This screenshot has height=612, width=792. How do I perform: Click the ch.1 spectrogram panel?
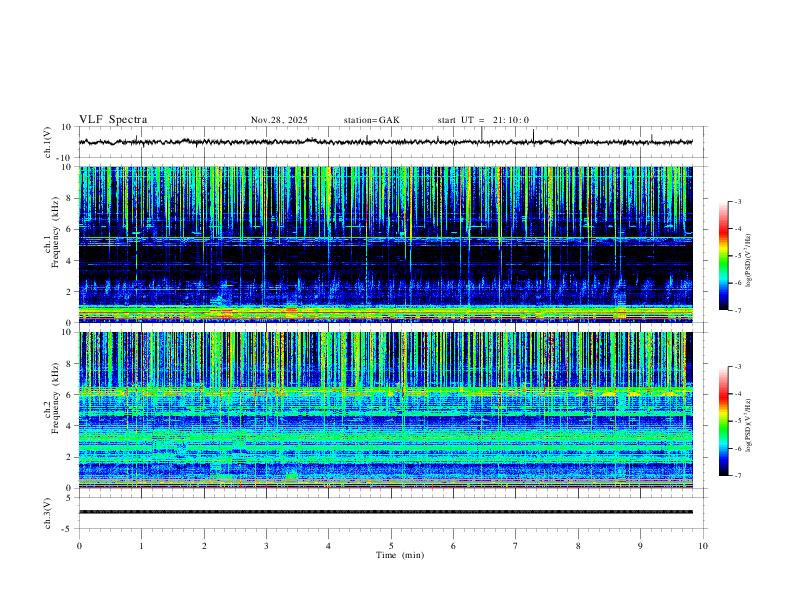point(385,244)
